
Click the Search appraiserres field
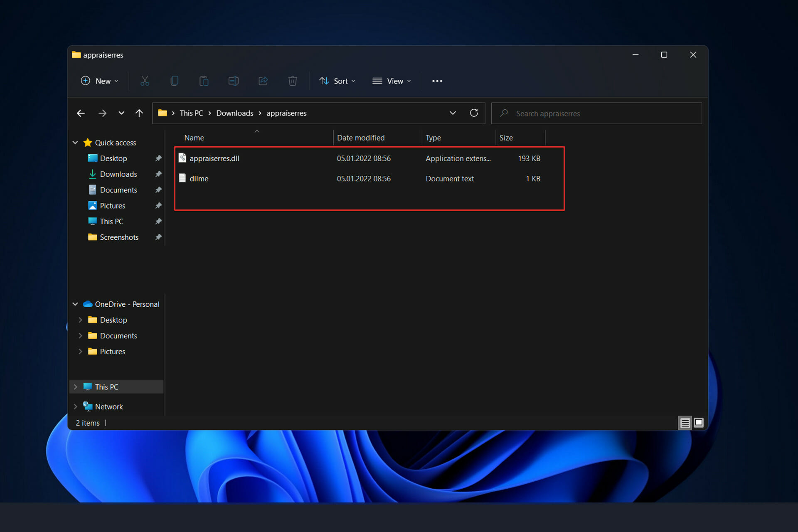click(596, 113)
